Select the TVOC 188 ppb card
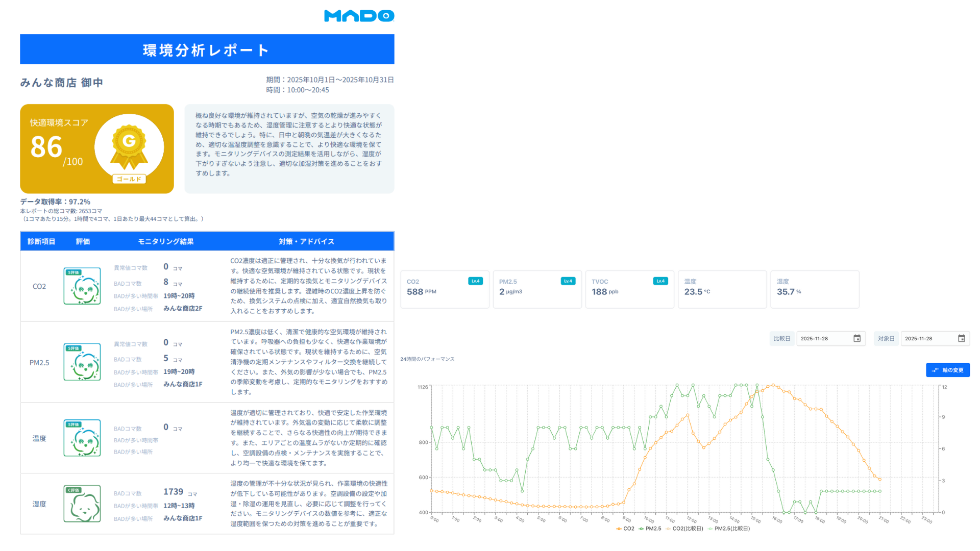Screen dimensions: 980x551 629,290
